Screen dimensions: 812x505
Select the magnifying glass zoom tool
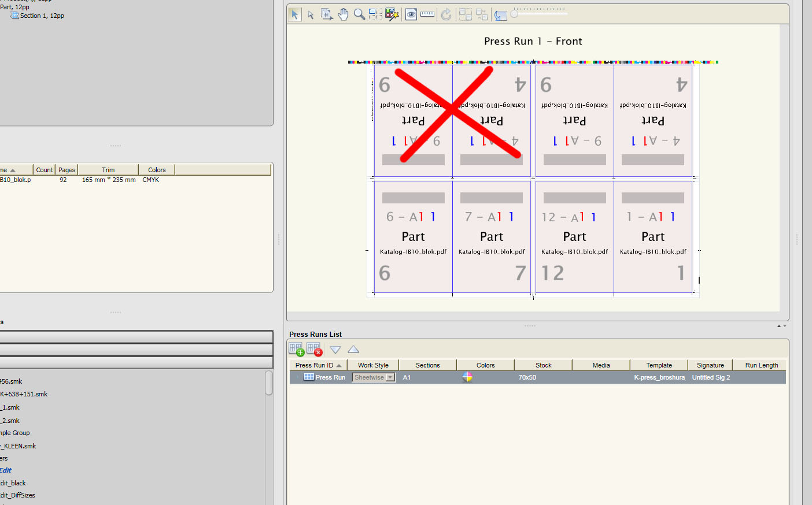pyautogui.click(x=359, y=14)
